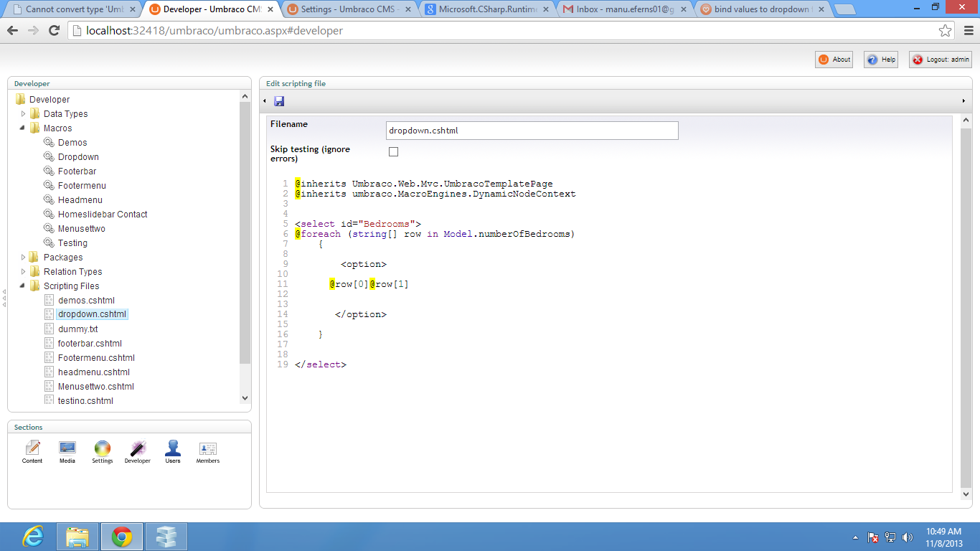Select the Homeslidebar Contact macro
Screen dimensions: 980x551
pyautogui.click(x=103, y=215)
